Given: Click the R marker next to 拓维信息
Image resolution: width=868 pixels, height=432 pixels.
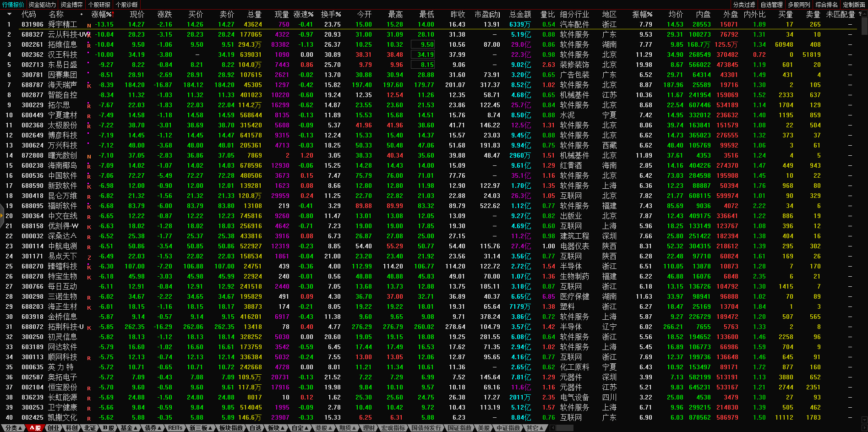Looking at the screenshot, I should [89, 45].
